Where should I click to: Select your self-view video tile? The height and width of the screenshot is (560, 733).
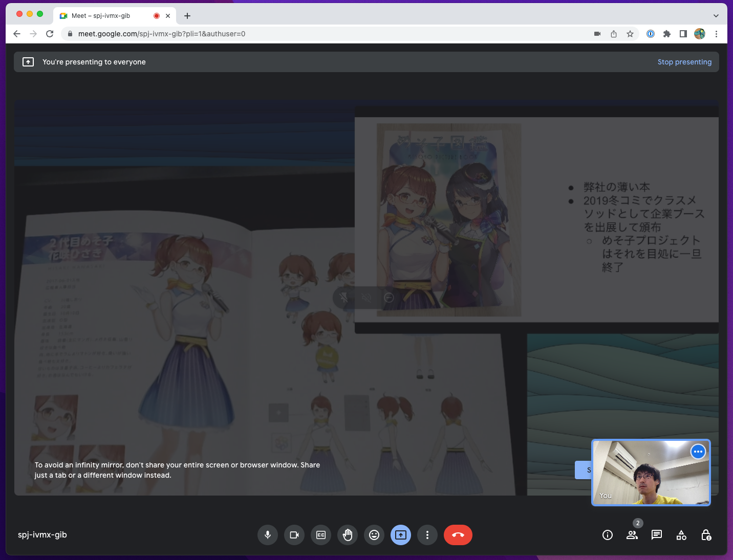(x=651, y=473)
